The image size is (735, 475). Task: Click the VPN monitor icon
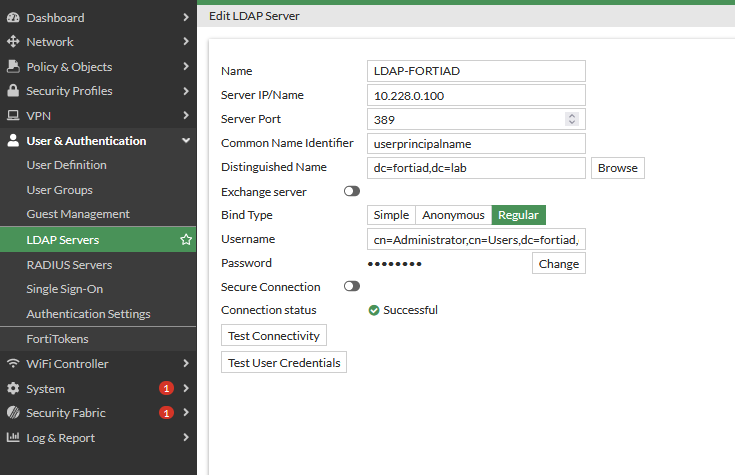coord(13,115)
